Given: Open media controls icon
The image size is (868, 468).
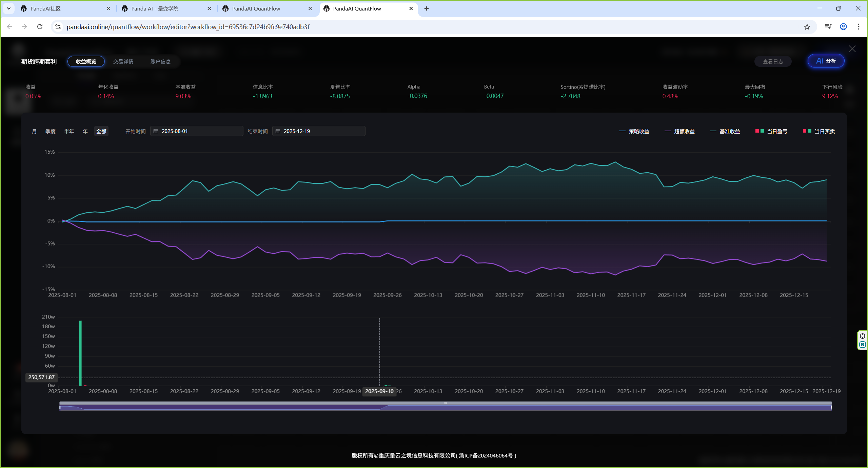Looking at the screenshot, I should [x=828, y=27].
